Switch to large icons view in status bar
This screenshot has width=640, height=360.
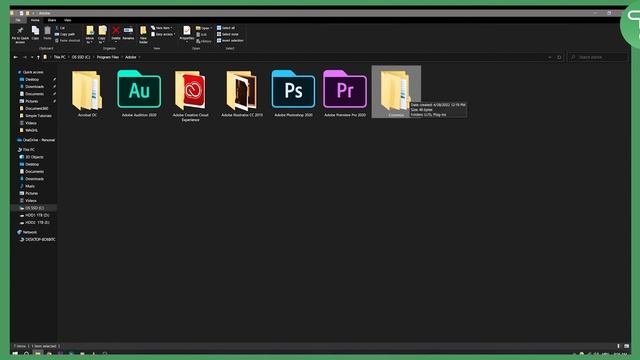pos(627,346)
